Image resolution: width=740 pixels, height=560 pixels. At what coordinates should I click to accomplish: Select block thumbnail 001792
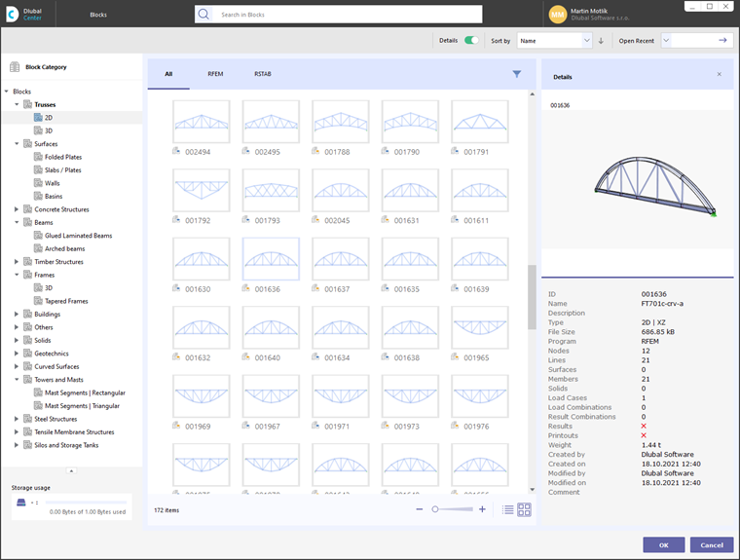pos(202,190)
